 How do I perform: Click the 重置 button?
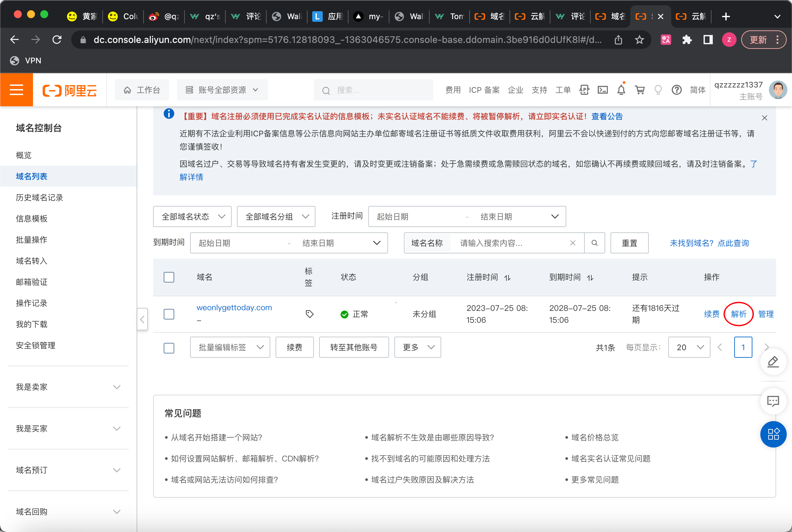coord(629,243)
